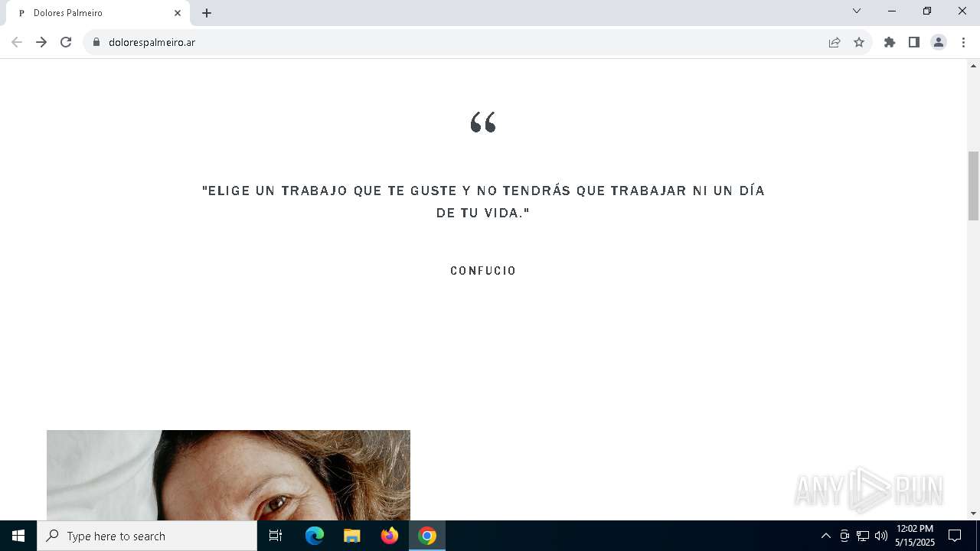Open network status tray icon

coord(863,536)
